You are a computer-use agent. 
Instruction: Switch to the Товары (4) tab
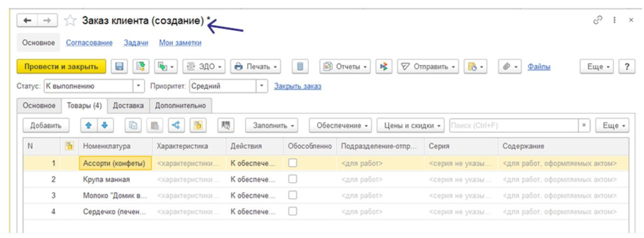pos(84,106)
